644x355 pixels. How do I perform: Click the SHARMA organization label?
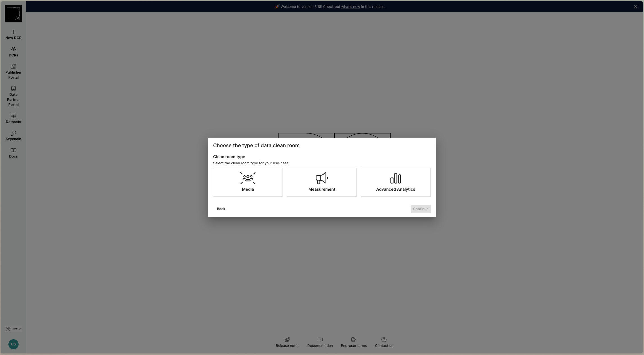(x=13, y=329)
